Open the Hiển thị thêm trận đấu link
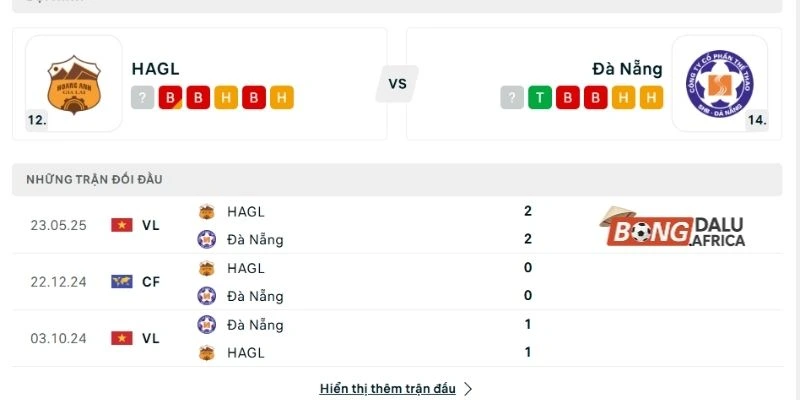Image resolution: width=800 pixels, height=400 pixels. [x=387, y=388]
